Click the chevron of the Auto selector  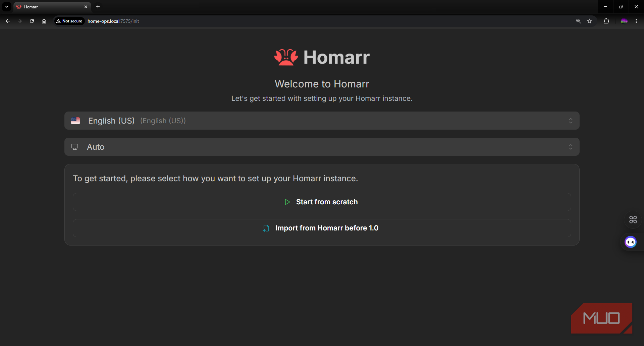tap(571, 147)
